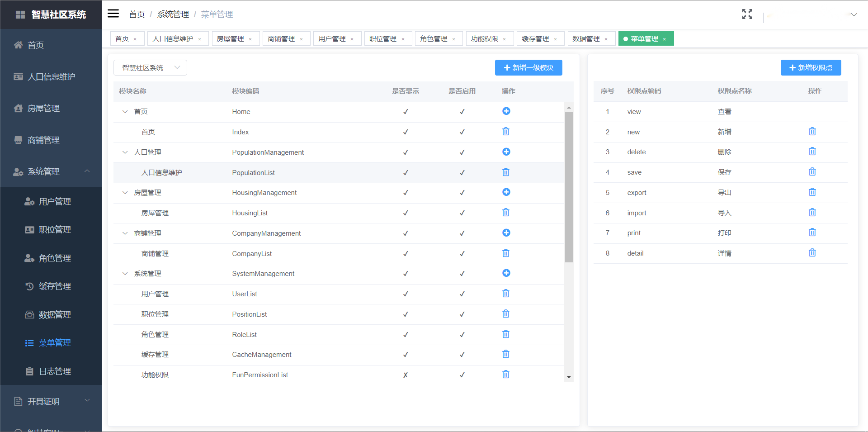Delete the 'delete' permission point
868x432 pixels.
tap(812, 152)
